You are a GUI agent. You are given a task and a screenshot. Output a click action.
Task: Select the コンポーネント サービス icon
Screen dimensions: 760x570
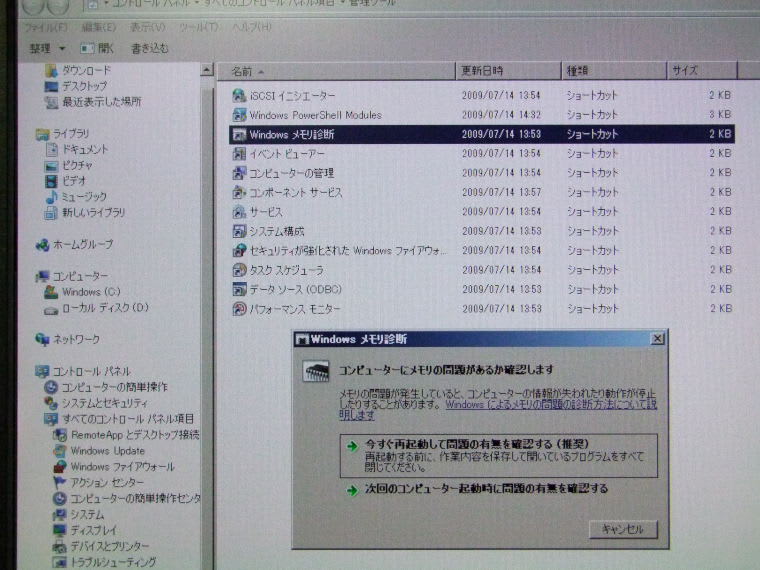point(239,192)
